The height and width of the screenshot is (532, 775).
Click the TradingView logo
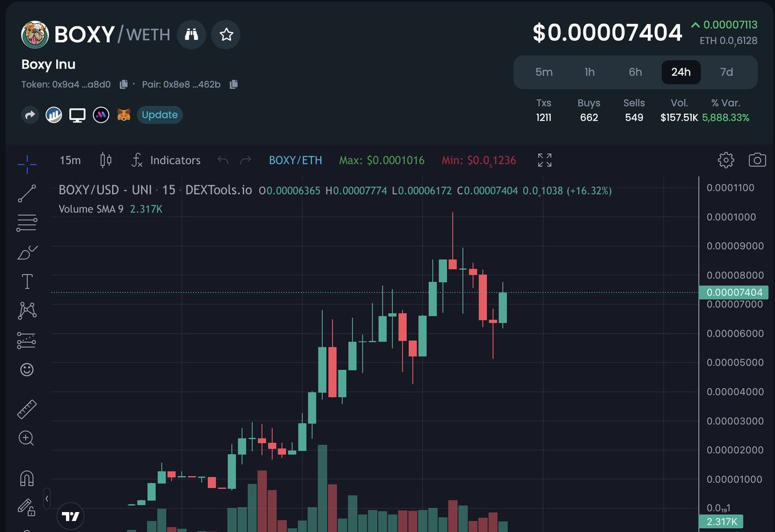[70, 516]
